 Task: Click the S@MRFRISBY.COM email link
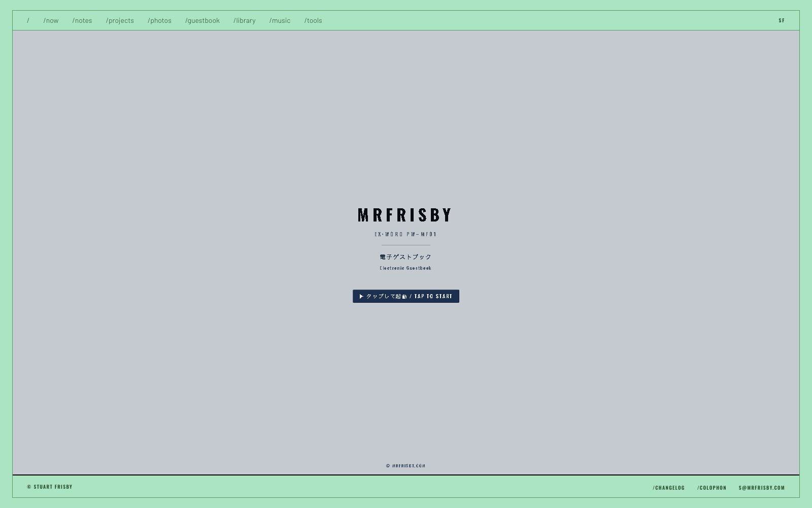tap(762, 488)
